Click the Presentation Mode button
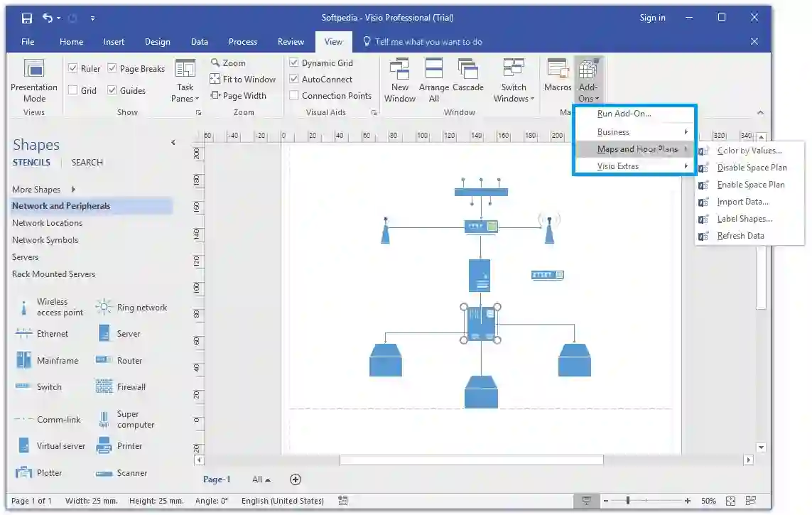This screenshot has width=812, height=515. (33, 80)
